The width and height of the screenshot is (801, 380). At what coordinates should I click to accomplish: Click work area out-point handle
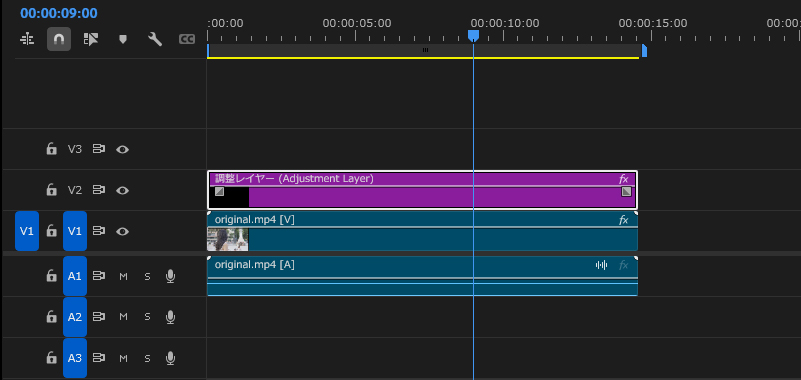click(x=644, y=51)
